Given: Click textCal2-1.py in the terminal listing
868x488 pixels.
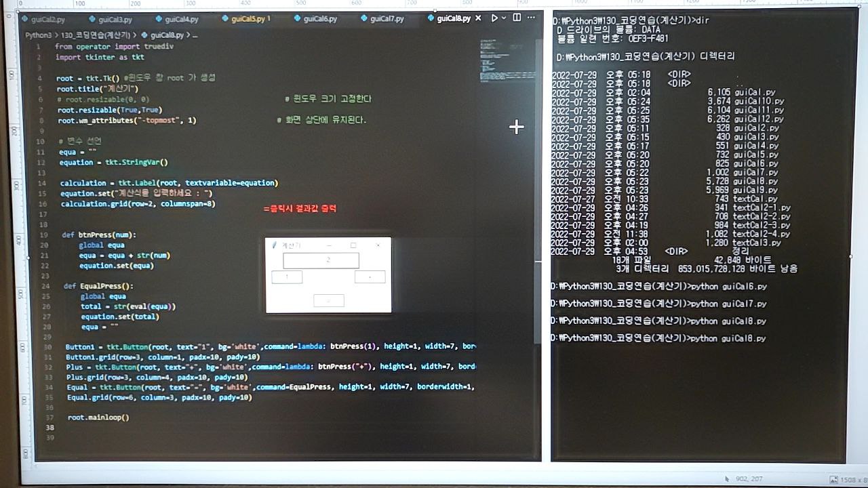Looking at the screenshot, I should pos(762,207).
